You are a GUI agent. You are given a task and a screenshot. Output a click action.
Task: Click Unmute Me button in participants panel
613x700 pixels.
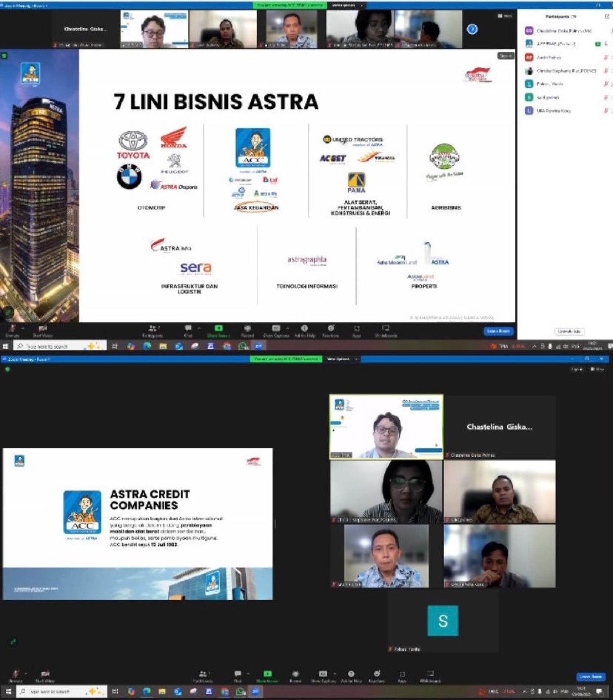(x=569, y=331)
